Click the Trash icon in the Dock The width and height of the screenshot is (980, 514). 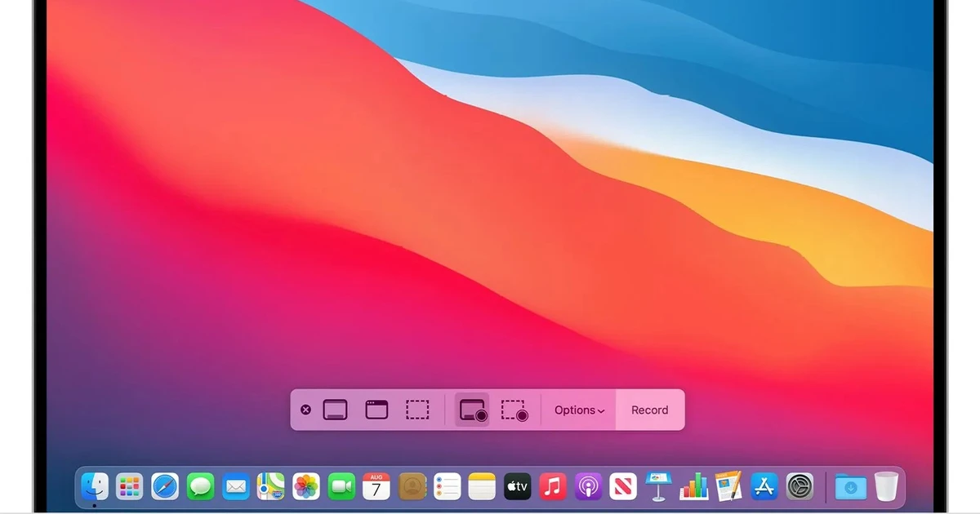click(x=887, y=485)
